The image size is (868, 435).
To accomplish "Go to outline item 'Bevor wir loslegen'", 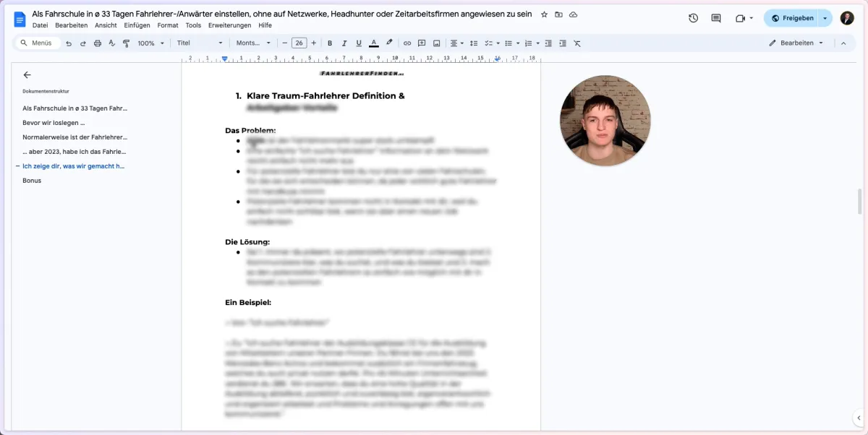I will (54, 123).
